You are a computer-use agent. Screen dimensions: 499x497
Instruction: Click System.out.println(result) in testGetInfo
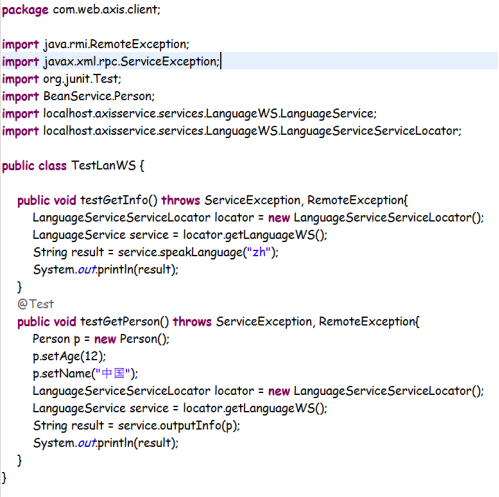click(x=106, y=270)
